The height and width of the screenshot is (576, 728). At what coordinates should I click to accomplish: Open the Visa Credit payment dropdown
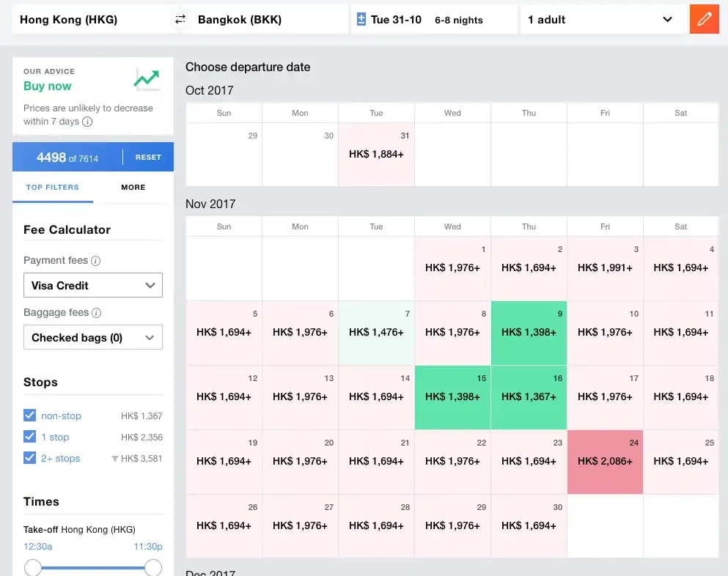coord(93,286)
